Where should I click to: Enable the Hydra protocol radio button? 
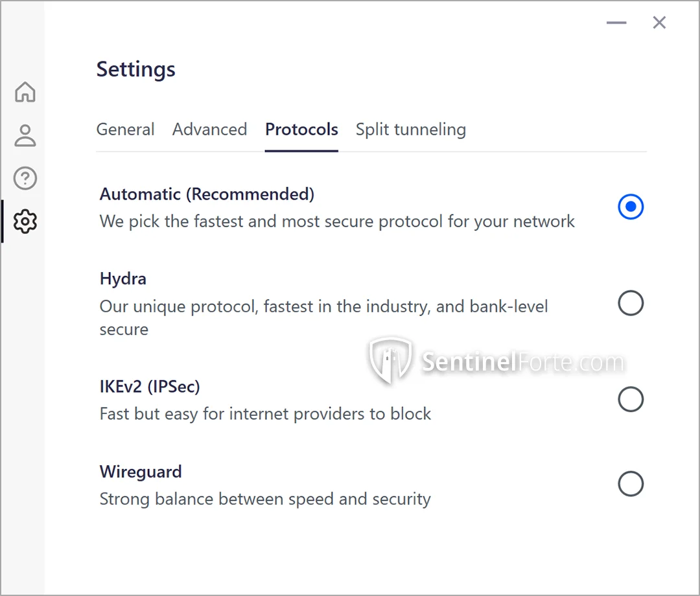631,303
